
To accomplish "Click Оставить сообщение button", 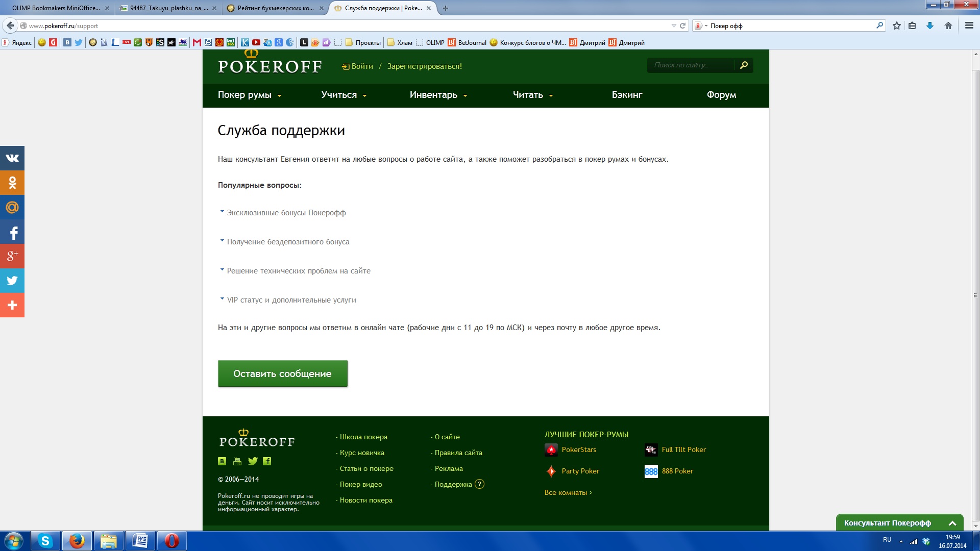I will 283,373.
